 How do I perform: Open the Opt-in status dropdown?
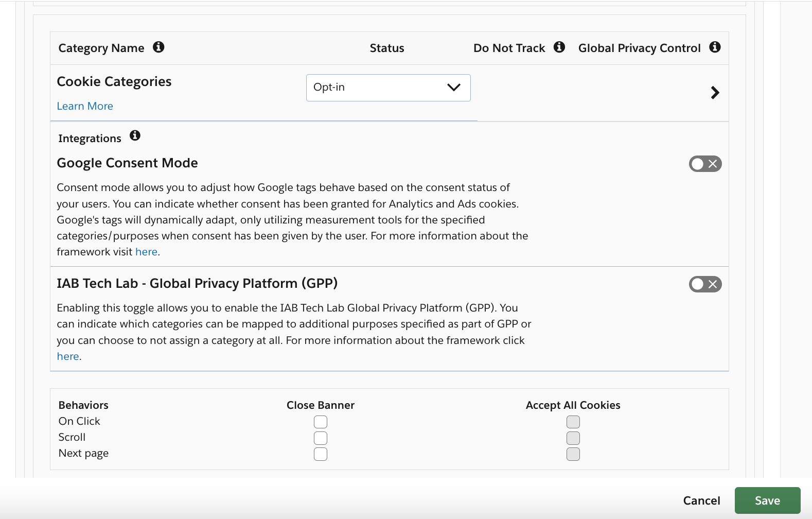point(388,88)
